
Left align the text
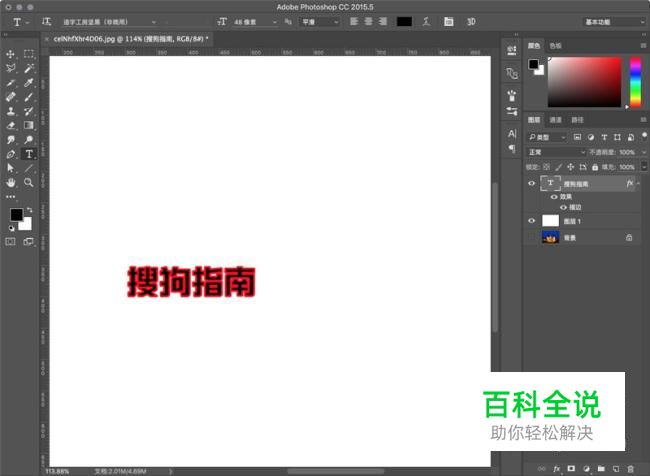point(354,22)
